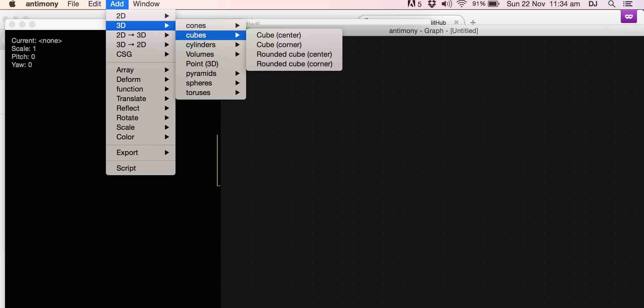Open the Apple menu
Image resolution: width=644 pixels, height=308 pixels.
point(12,4)
